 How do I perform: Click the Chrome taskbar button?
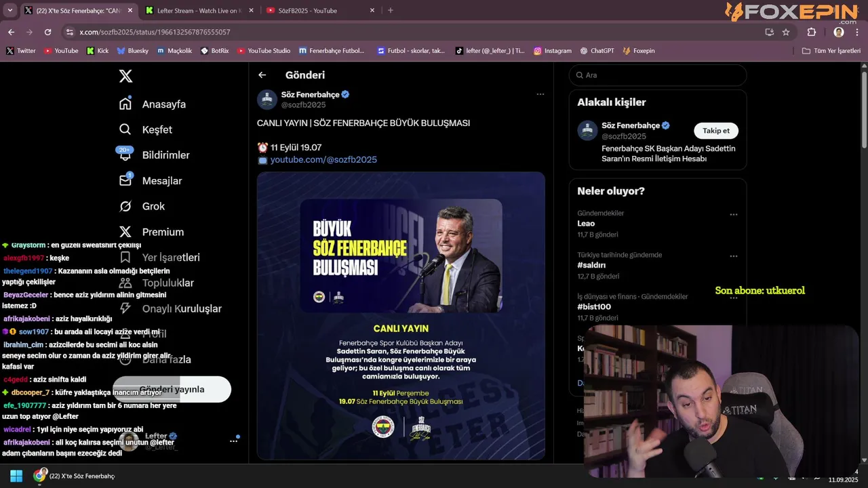[x=75, y=476]
